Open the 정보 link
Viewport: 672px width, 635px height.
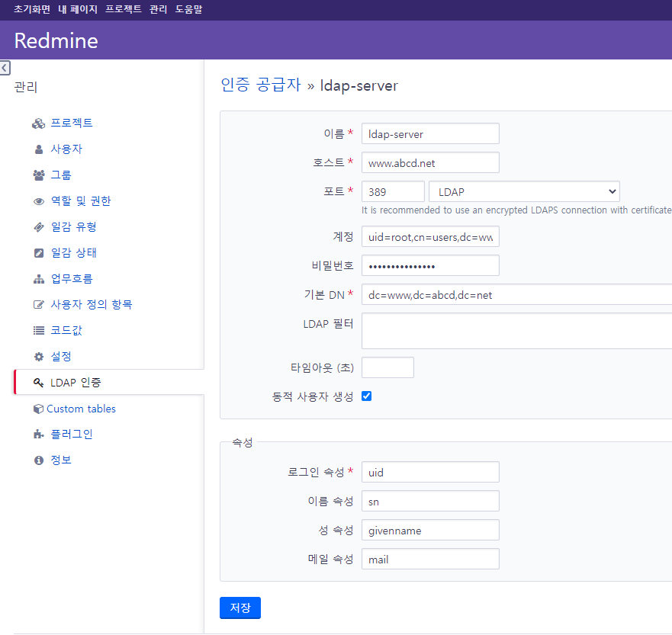pos(61,460)
